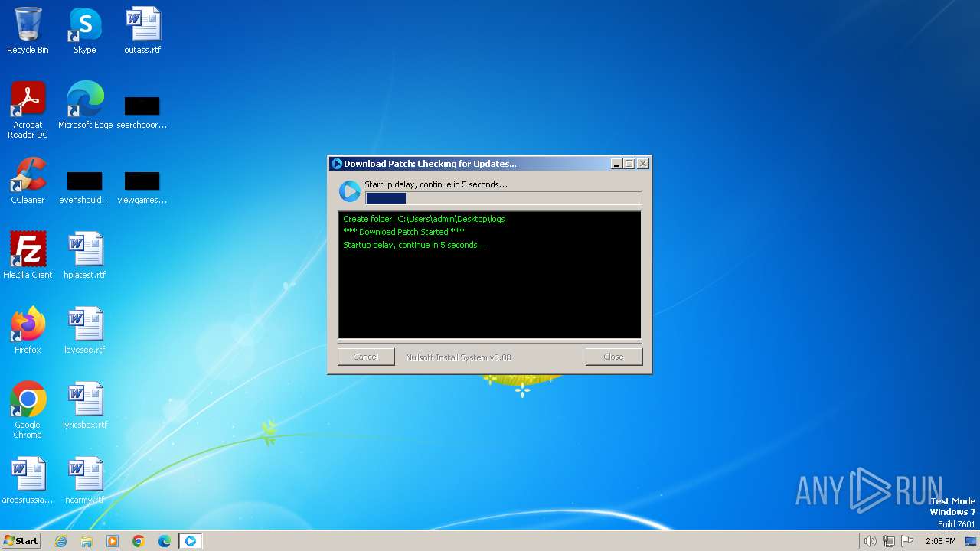
Task: Click the startup delay progress bar
Action: [x=504, y=198]
